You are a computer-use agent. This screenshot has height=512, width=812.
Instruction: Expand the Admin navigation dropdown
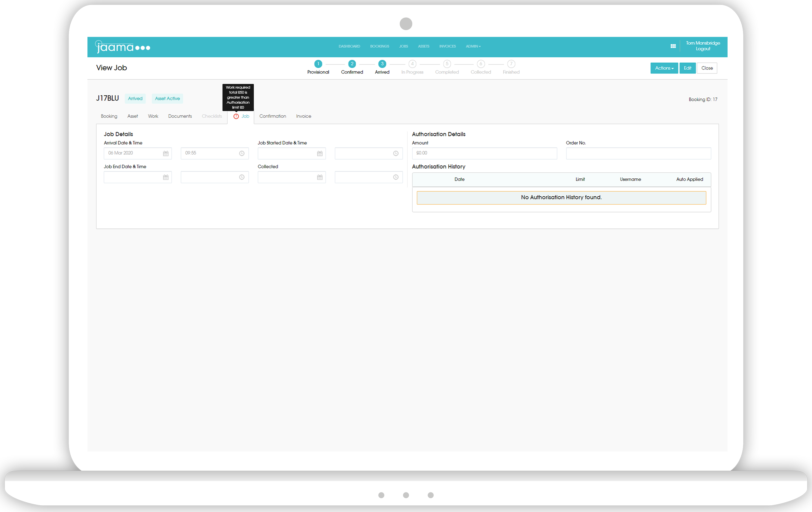pyautogui.click(x=472, y=46)
